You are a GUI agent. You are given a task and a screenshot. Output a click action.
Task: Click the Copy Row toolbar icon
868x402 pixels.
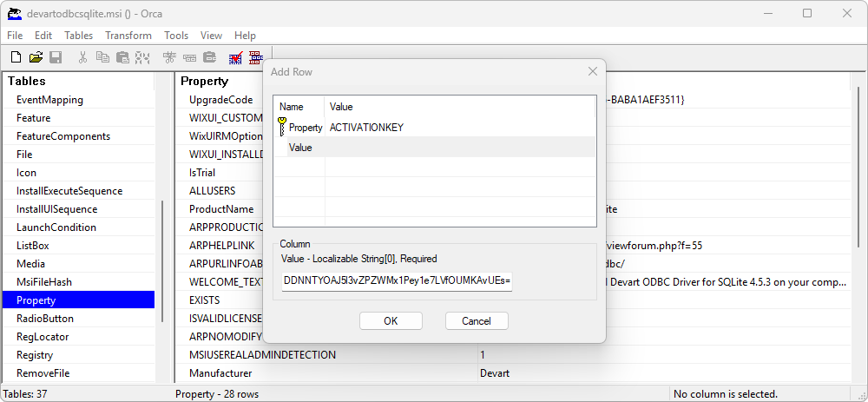[x=190, y=57]
